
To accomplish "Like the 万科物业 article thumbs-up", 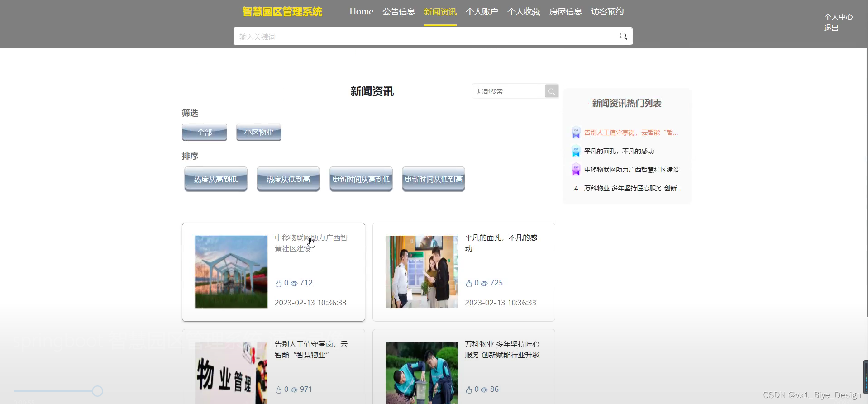I will tap(469, 390).
